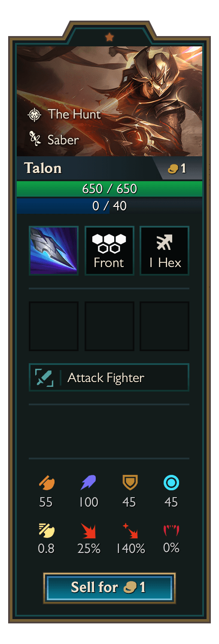Image resolution: width=219 pixels, height=644 pixels.
Task: Click the armor shield icon showing 45
Action: (x=129, y=483)
